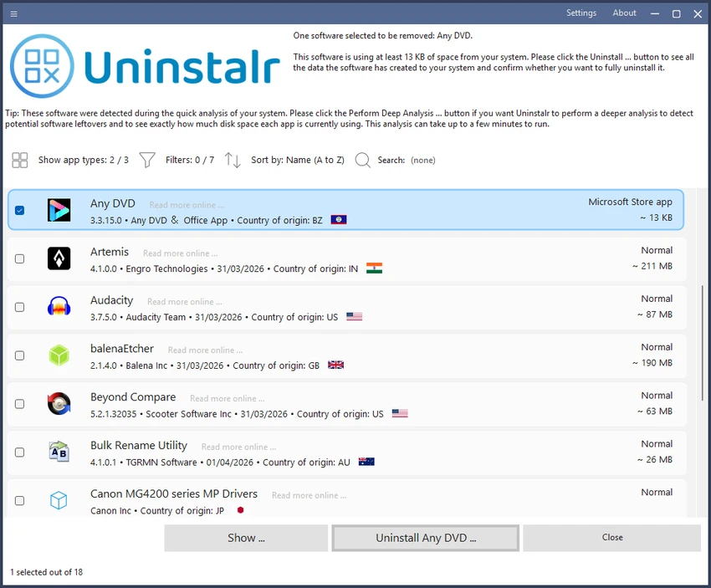
Task: Check the Artemis checkbox
Action: pos(19,258)
